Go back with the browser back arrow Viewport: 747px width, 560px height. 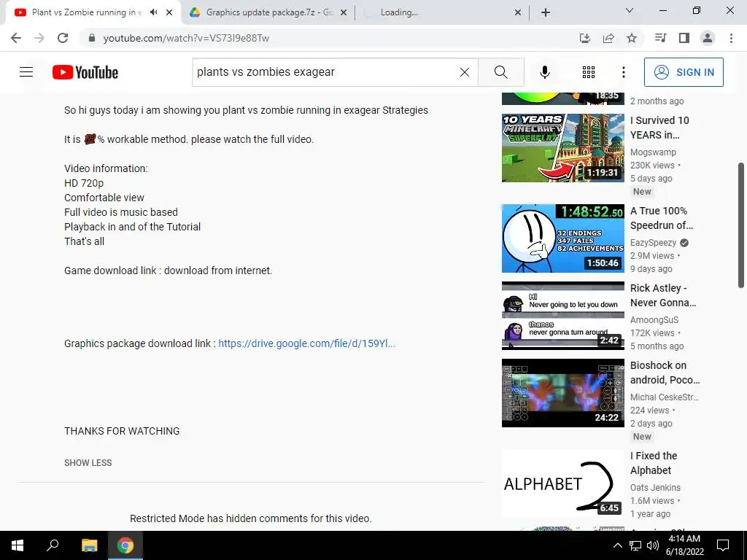tap(16, 38)
